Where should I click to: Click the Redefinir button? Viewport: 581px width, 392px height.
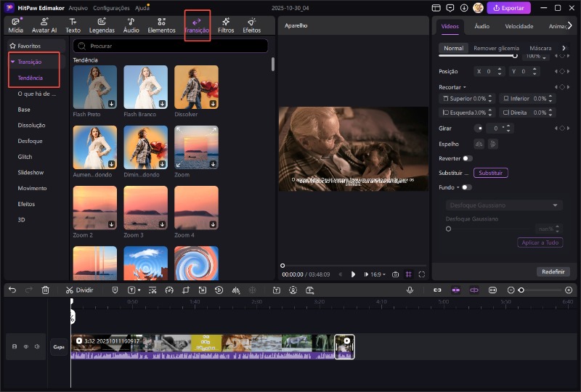[553, 271]
